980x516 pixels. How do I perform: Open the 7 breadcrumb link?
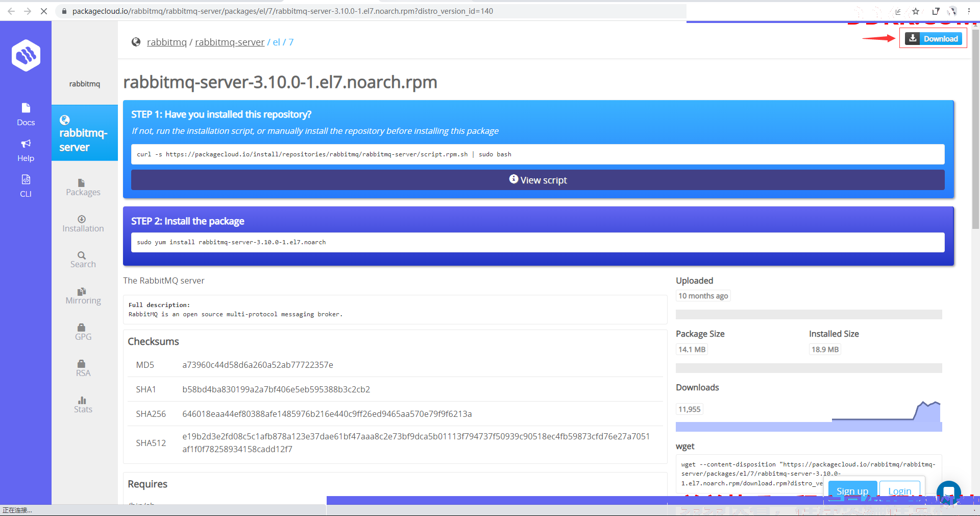pos(291,42)
